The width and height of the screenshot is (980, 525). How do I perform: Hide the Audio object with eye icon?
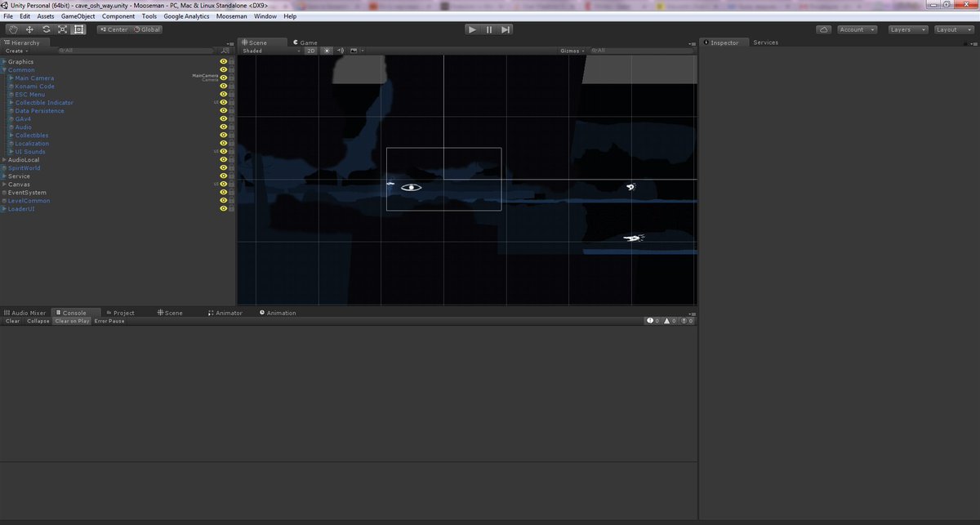223,127
